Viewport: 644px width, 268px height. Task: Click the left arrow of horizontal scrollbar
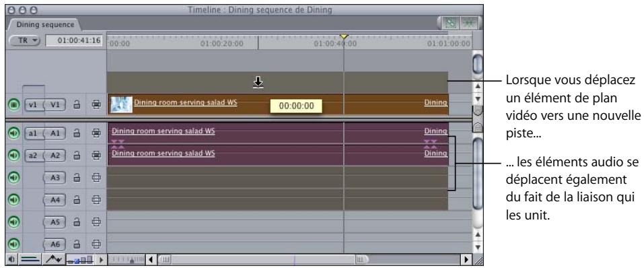[x=151, y=260]
